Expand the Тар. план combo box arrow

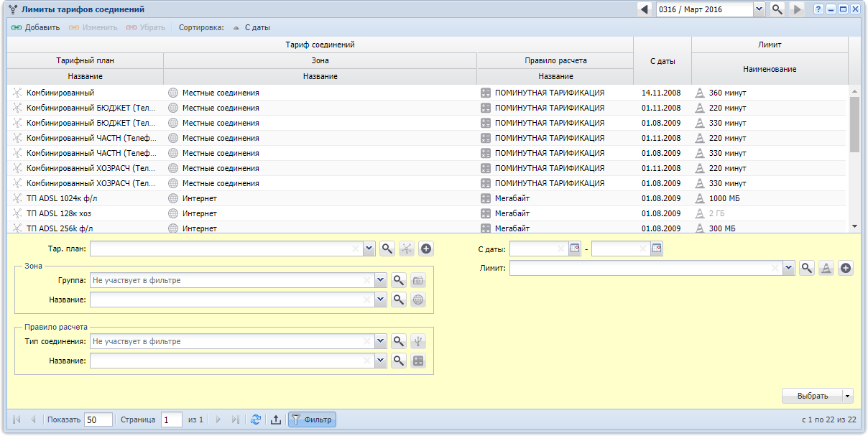click(x=369, y=249)
